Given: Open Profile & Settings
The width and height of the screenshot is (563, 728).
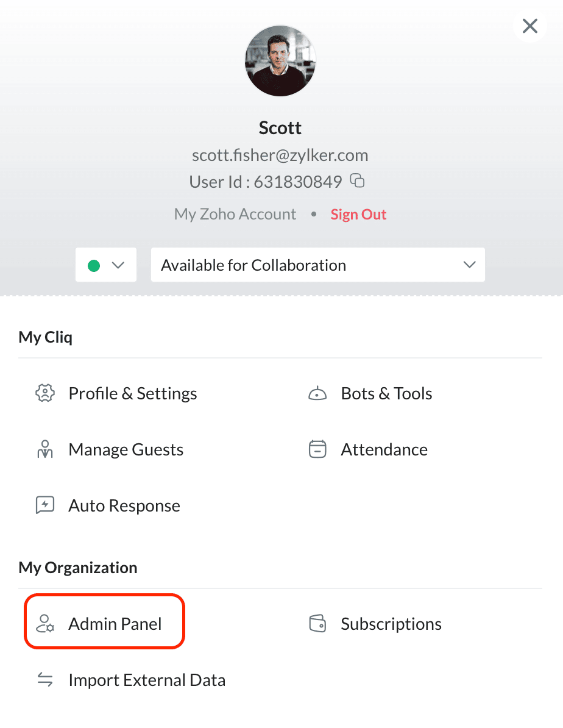Looking at the screenshot, I should [x=133, y=393].
